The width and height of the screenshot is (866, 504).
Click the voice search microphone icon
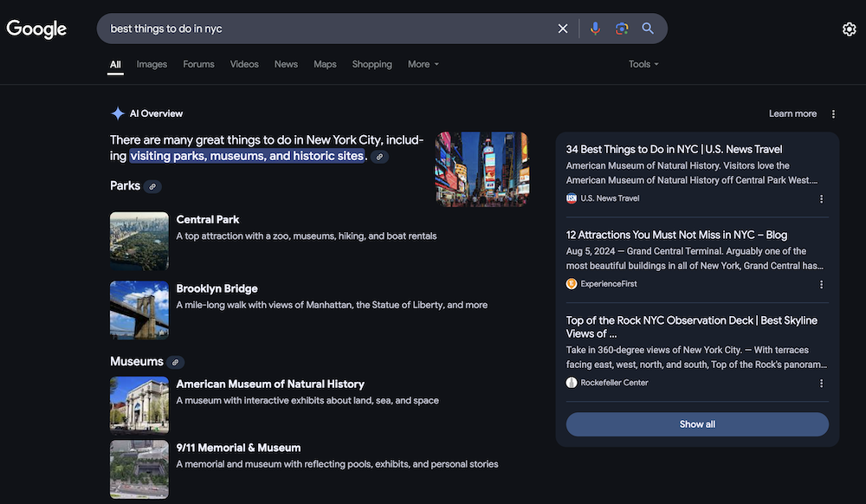tap(595, 29)
